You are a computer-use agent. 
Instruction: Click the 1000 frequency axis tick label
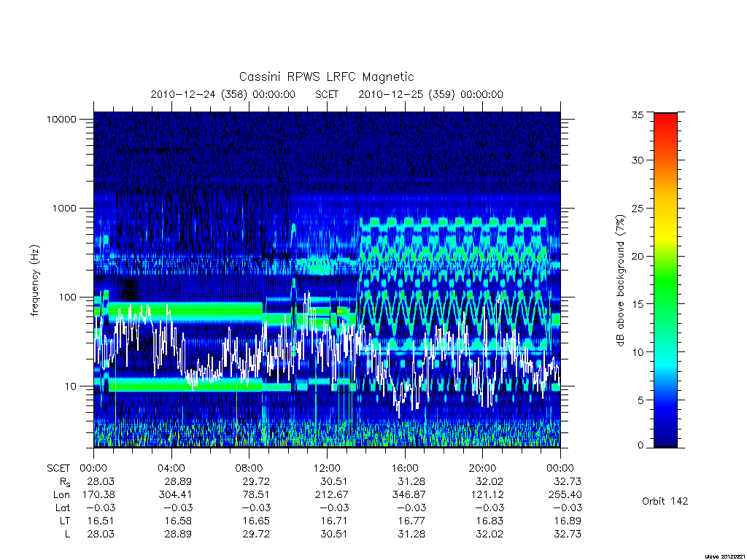coord(64,208)
